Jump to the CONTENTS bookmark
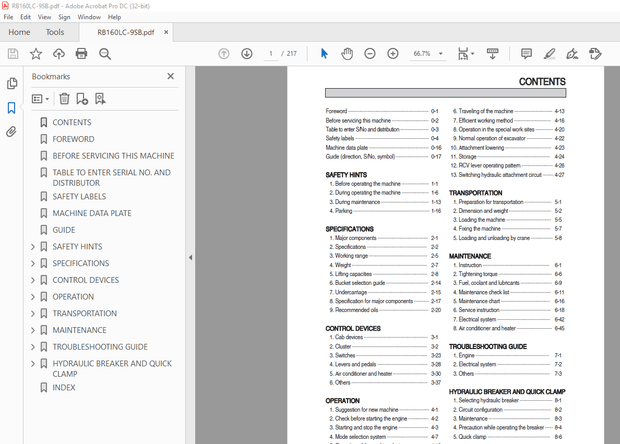The image size is (620, 444). [x=72, y=123]
